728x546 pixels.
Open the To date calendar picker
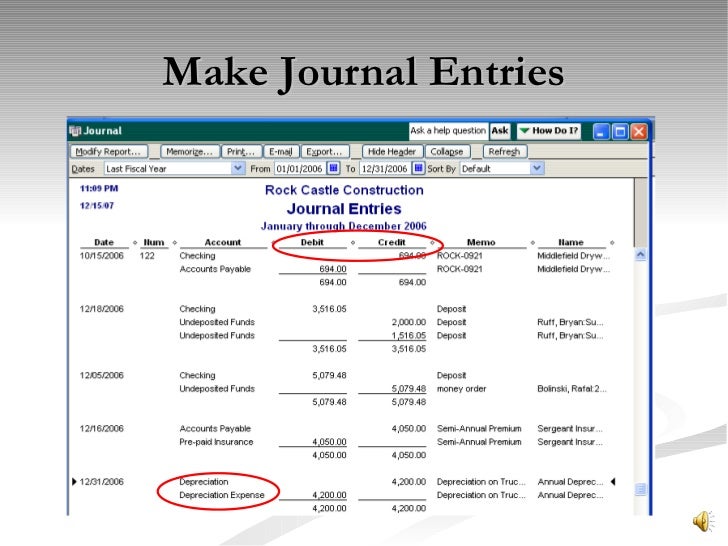418,168
